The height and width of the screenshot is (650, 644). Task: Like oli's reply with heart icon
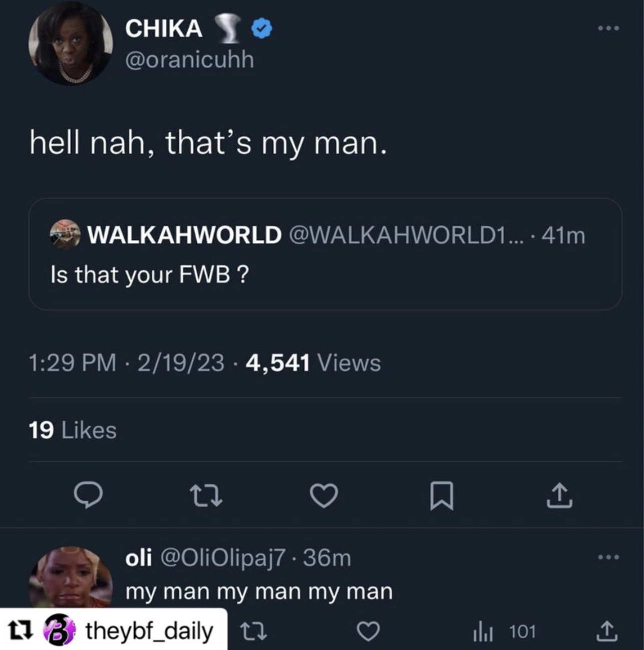click(368, 631)
